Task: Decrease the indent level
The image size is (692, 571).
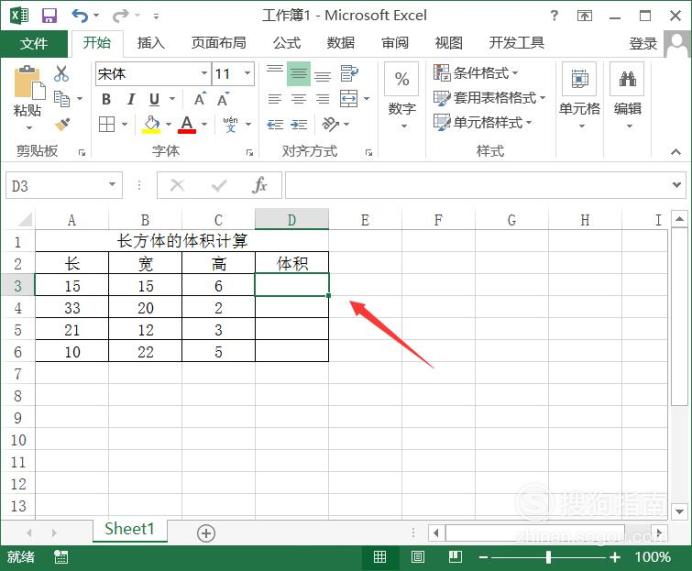Action: click(275, 125)
